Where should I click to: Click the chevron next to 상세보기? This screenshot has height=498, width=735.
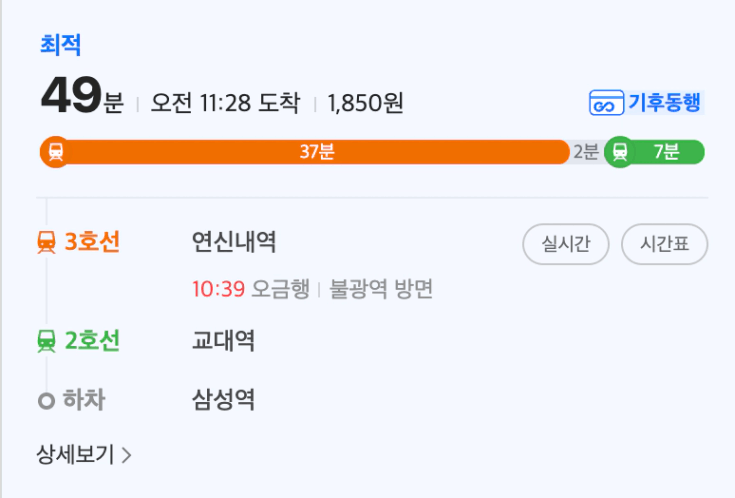[126, 456]
